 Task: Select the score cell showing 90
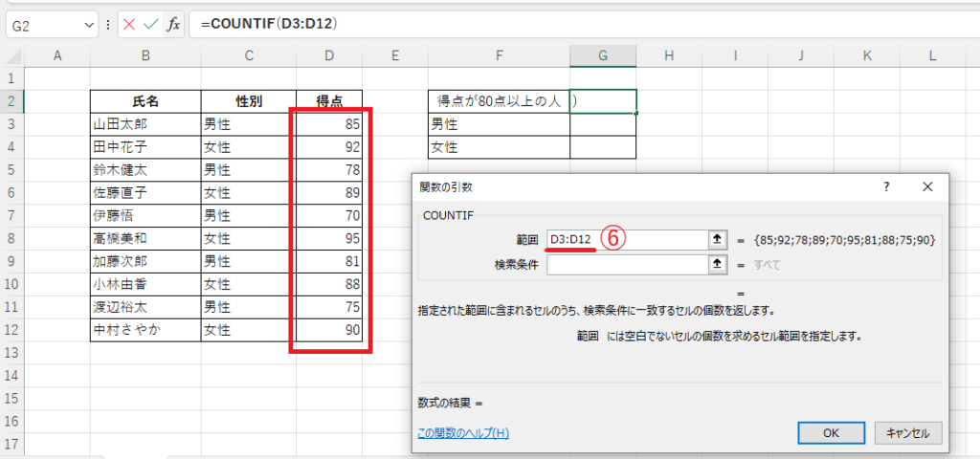click(x=329, y=330)
